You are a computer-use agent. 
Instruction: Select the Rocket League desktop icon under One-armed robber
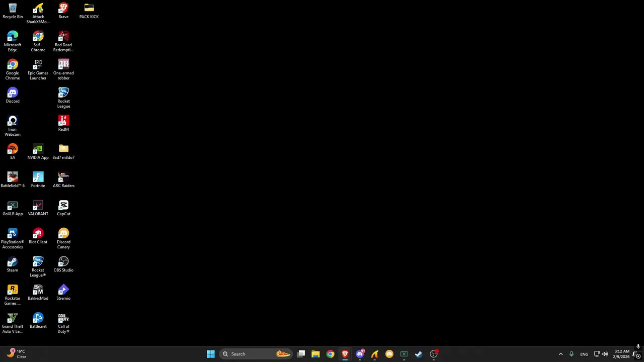coord(63,98)
